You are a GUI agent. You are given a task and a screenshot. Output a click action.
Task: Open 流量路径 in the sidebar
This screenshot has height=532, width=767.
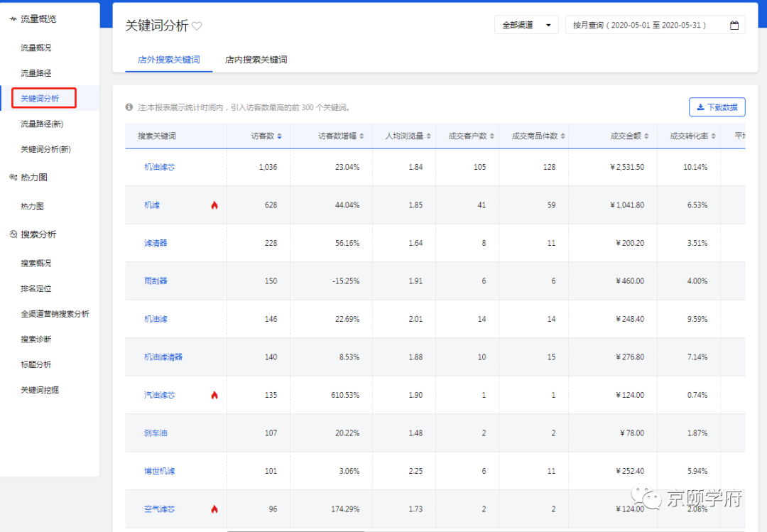click(36, 73)
